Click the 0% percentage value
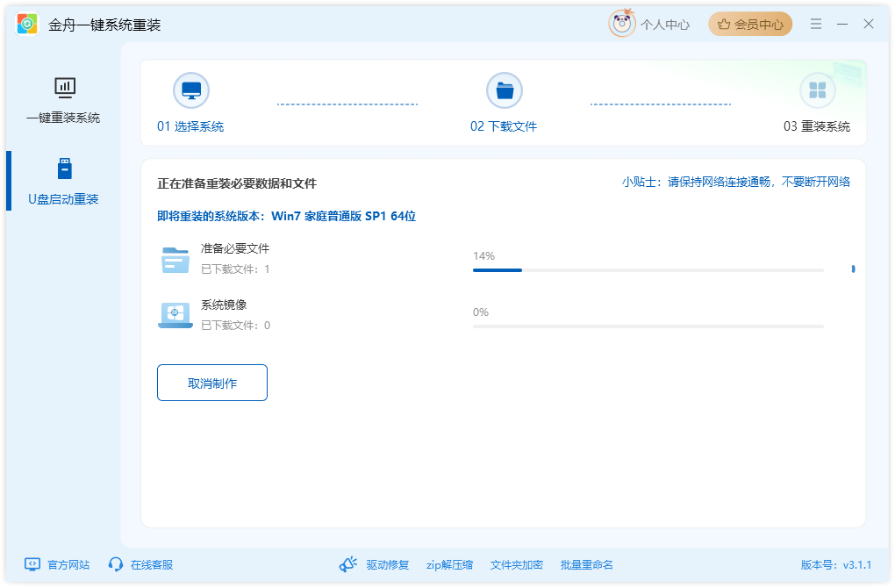This screenshot has width=895, height=588. tap(481, 312)
